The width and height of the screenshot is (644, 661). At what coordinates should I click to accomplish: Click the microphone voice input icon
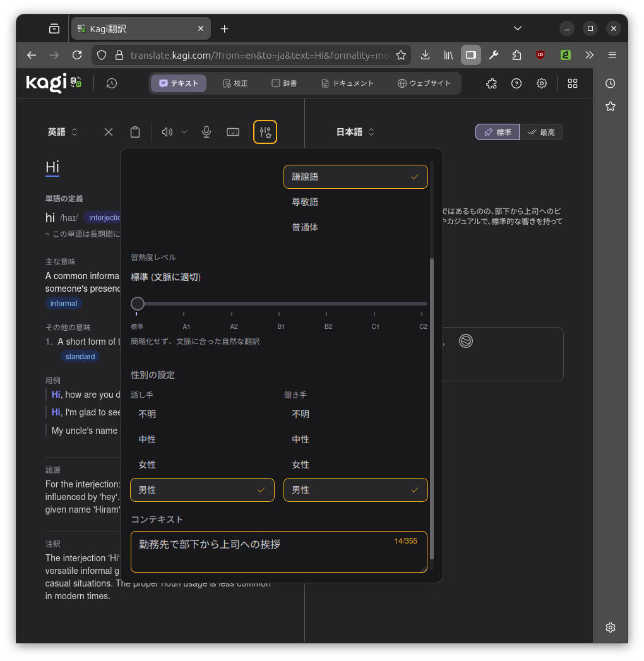click(206, 132)
